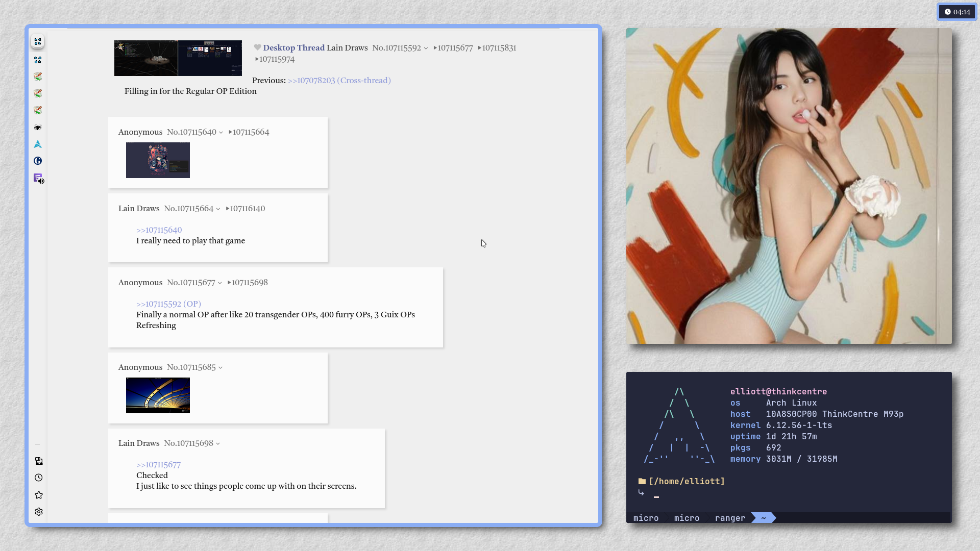This screenshot has width=980, height=551.
Task: Open the sunset bridge thumbnail in post 107115685
Action: pos(158,395)
